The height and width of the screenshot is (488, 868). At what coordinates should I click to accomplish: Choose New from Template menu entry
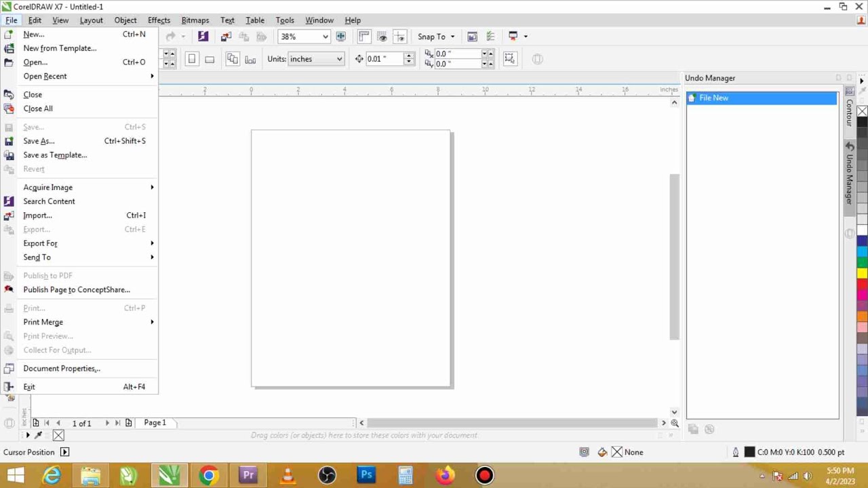pyautogui.click(x=79, y=48)
